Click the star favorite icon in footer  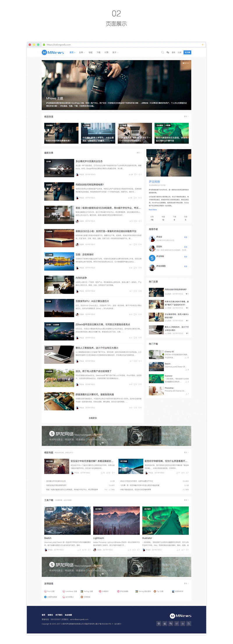pyautogui.click(x=183, y=624)
